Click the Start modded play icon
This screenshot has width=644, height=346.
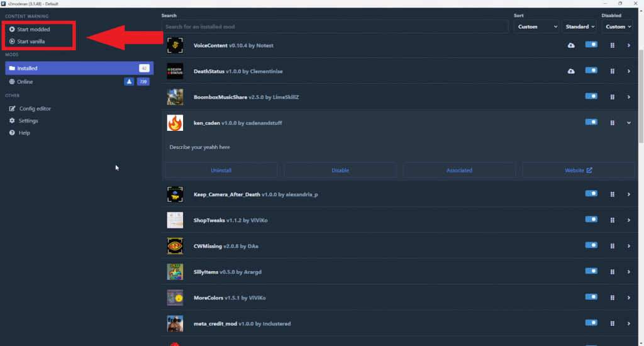point(12,29)
